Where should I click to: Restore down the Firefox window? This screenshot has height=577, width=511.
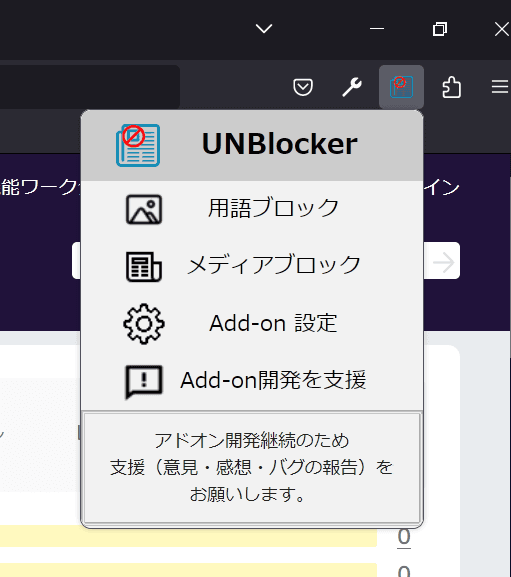(x=440, y=29)
